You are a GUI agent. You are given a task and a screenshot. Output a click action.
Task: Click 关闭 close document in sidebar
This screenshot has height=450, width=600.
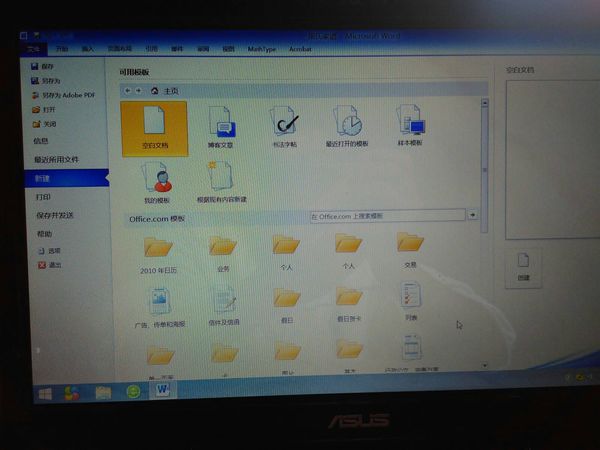tap(44, 124)
